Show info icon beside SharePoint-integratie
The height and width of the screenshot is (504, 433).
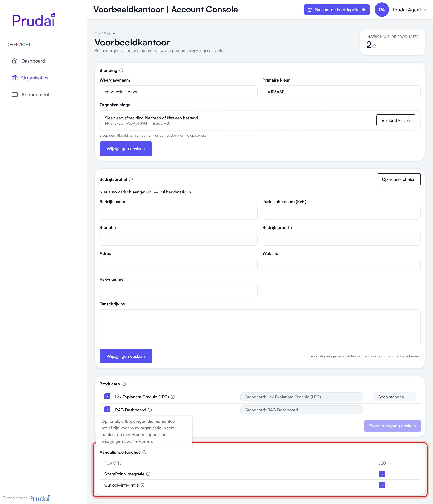click(148, 474)
